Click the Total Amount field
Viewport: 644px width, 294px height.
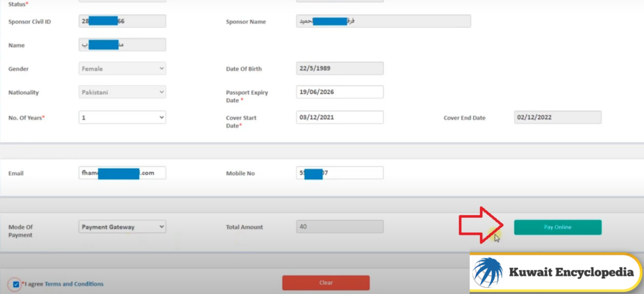click(340, 227)
